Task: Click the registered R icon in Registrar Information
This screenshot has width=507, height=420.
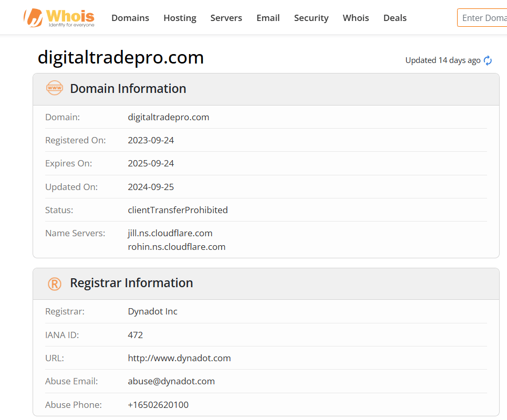Action: coord(55,284)
